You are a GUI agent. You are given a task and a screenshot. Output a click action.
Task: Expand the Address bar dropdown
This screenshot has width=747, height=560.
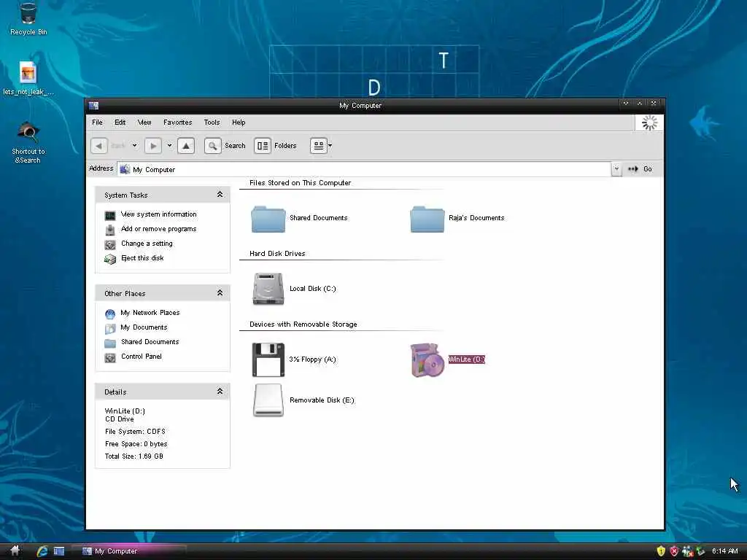616,169
